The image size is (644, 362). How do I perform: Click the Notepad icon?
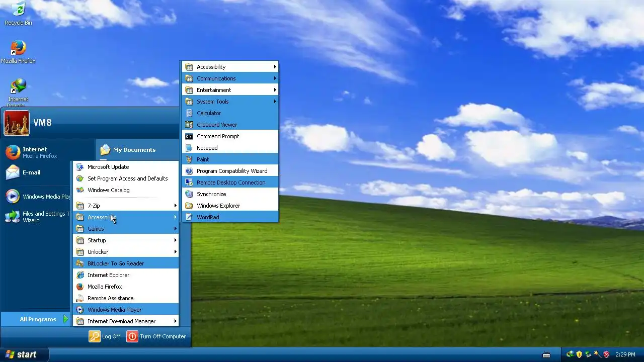tap(189, 148)
